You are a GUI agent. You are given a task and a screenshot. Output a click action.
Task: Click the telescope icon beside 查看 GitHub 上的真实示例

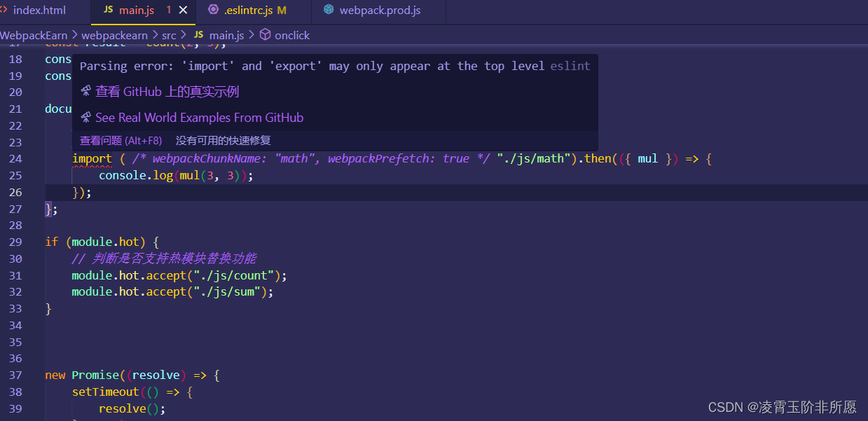[85, 91]
